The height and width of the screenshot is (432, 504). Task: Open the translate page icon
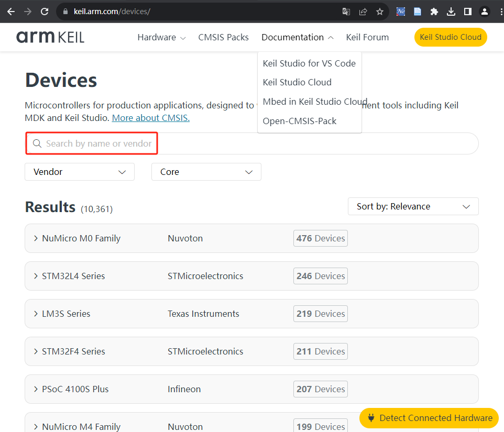346,12
